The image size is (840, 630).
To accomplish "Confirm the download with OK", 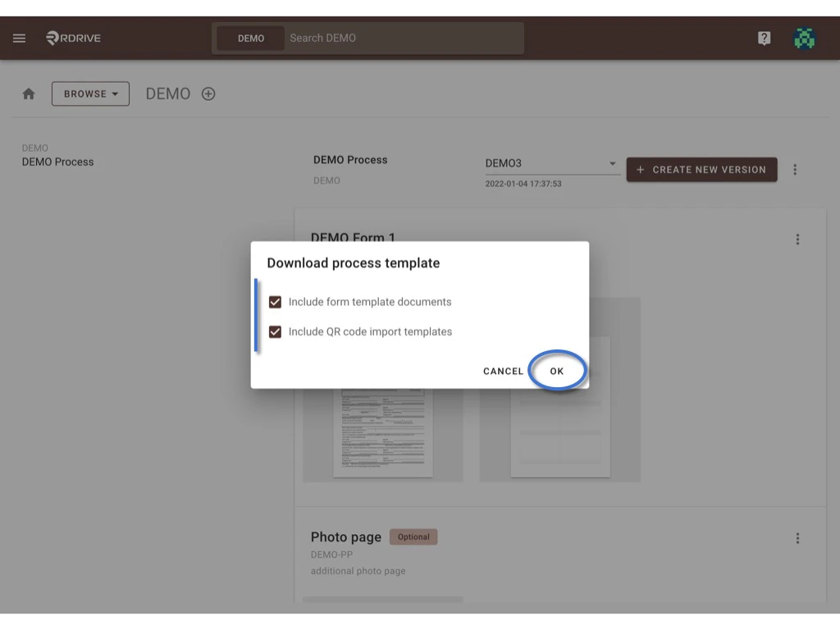I will point(557,371).
